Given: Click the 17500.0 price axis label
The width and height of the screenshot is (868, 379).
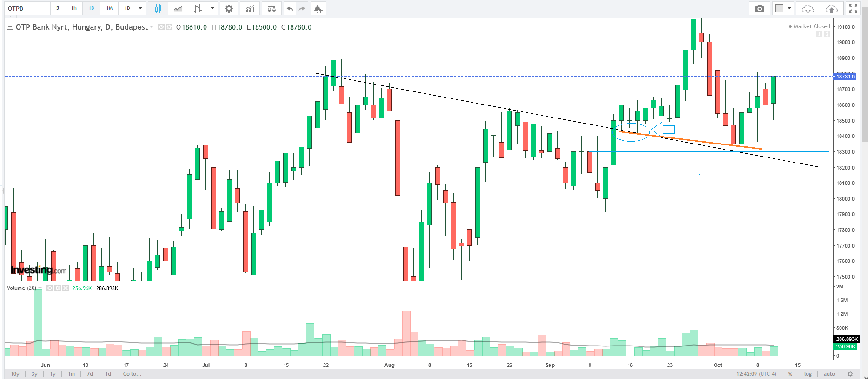Looking at the screenshot, I should pos(846,277).
